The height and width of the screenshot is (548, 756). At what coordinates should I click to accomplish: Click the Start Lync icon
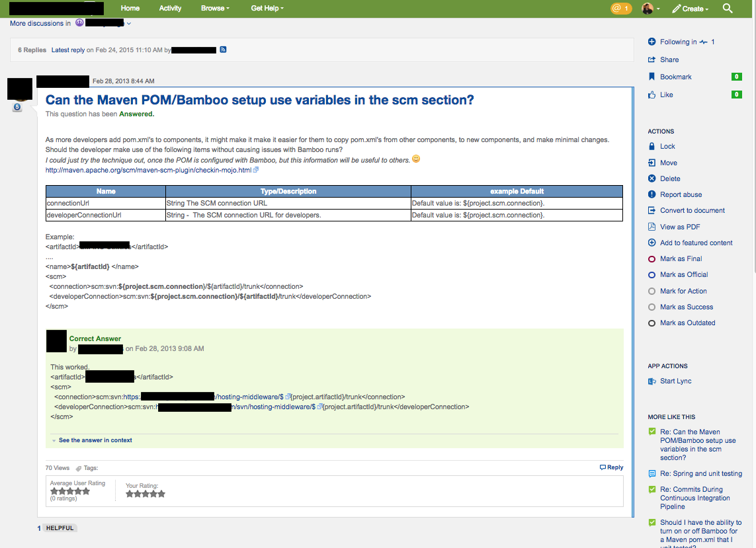pyautogui.click(x=652, y=381)
